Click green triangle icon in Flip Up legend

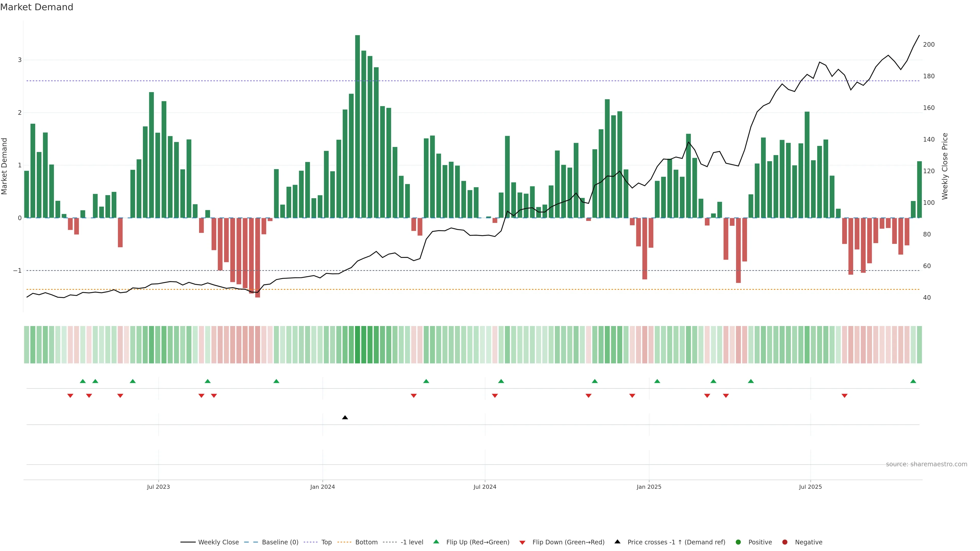[436, 542]
